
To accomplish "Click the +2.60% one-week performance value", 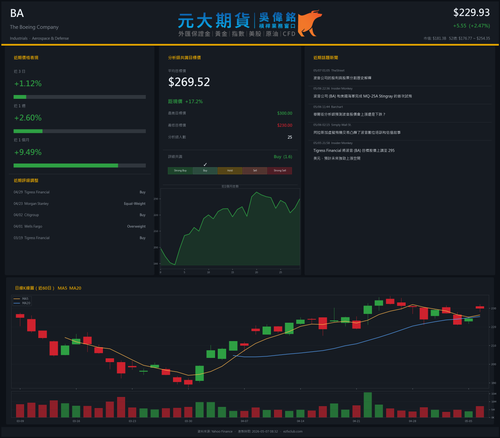I will tap(28, 118).
